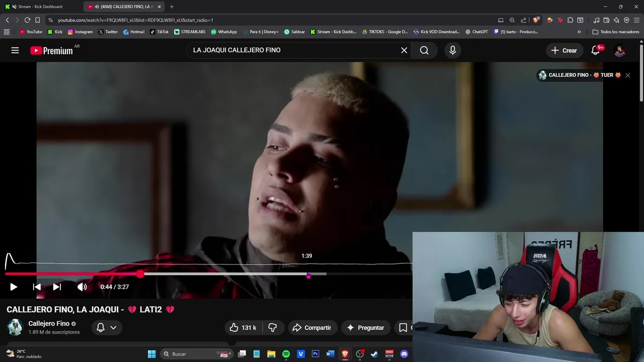Open Callejero Fino channel name
The image size is (644, 362).
[49, 324]
